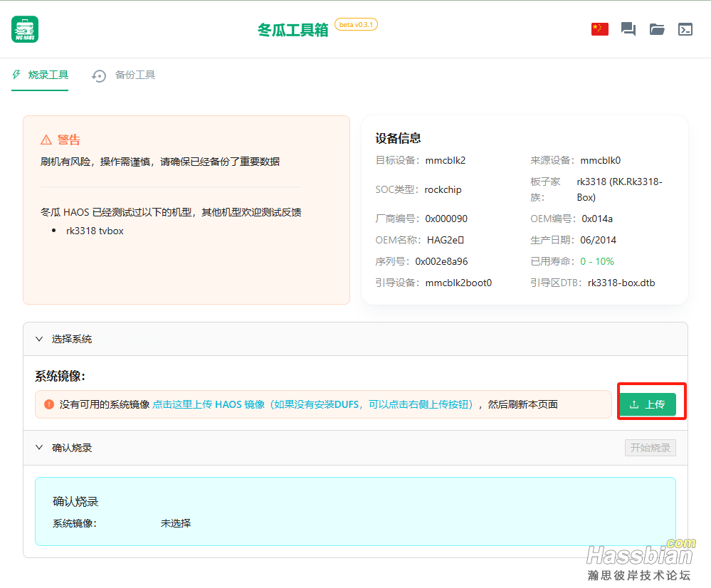Image resolution: width=711 pixels, height=588 pixels.
Task: Open the file manager folder icon
Action: [657, 29]
